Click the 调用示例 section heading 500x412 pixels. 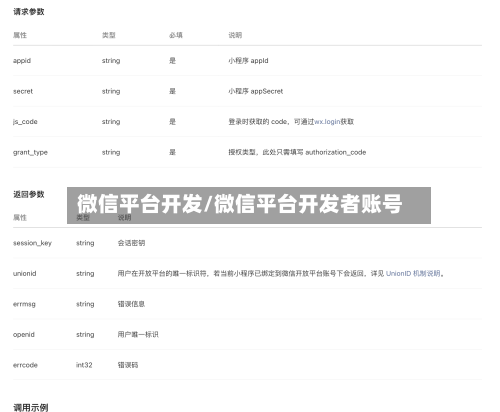tap(31, 407)
